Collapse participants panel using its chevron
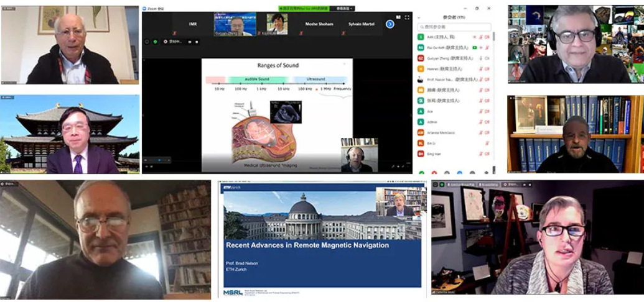The image size is (644, 302). click(419, 17)
